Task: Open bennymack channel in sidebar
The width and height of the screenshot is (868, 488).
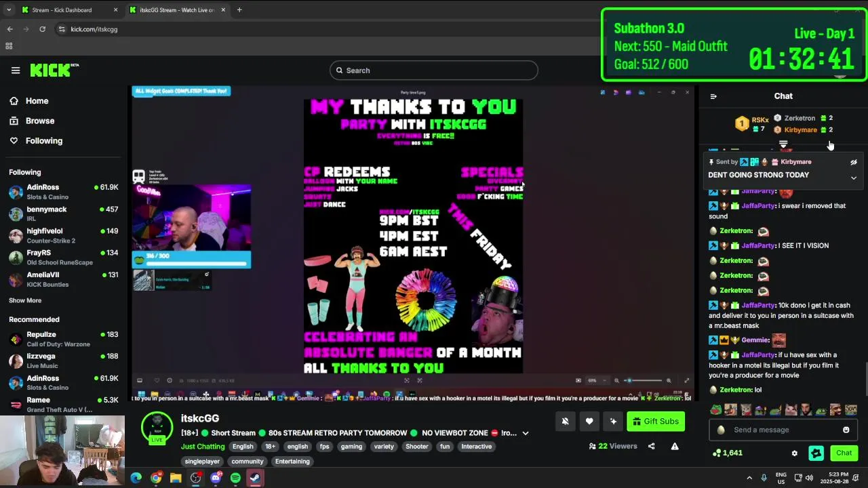Action: (x=64, y=213)
